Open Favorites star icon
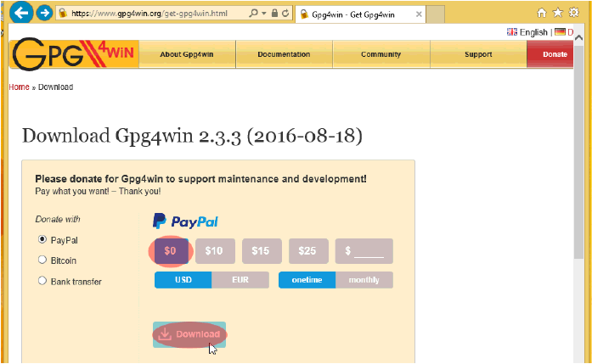The image size is (592, 364). tap(558, 13)
